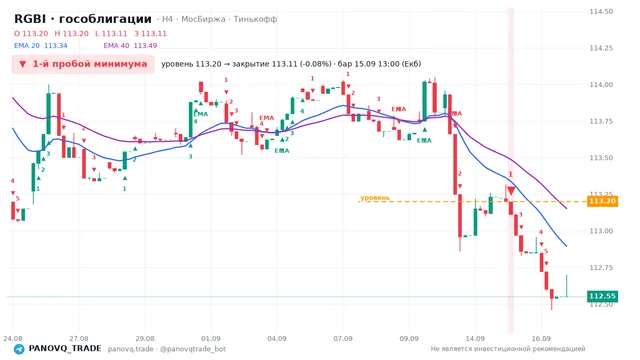Click the green 'EMA' marker below 04.09 candles
This screenshot has height=360, width=640.
pos(282,151)
